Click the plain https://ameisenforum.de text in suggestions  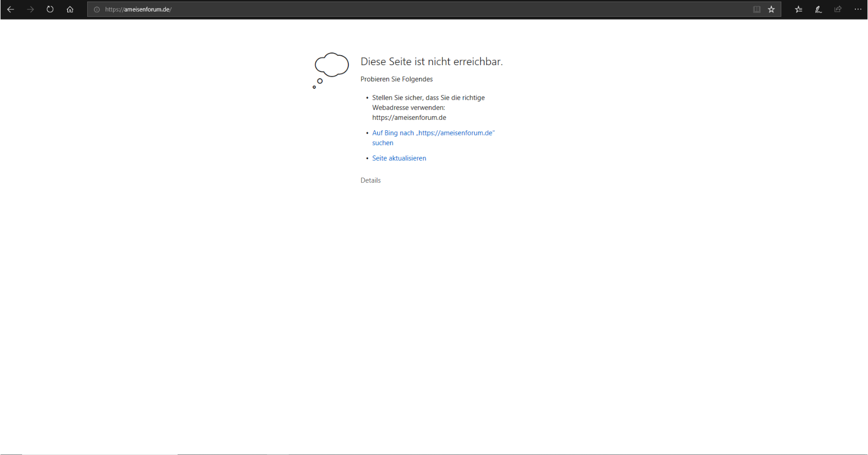[x=409, y=118]
